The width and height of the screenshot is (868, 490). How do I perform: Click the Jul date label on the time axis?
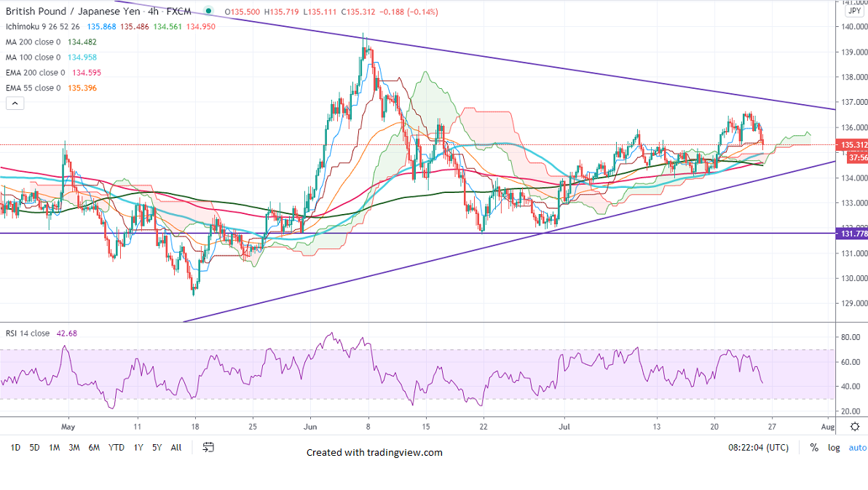pyautogui.click(x=564, y=427)
